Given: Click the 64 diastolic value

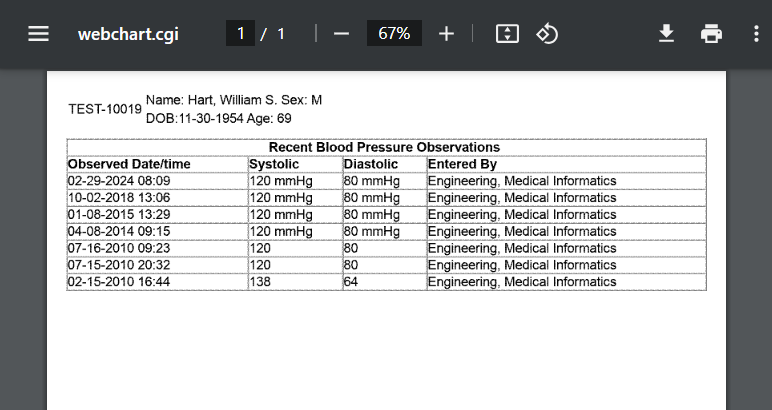Looking at the screenshot, I should [352, 282].
